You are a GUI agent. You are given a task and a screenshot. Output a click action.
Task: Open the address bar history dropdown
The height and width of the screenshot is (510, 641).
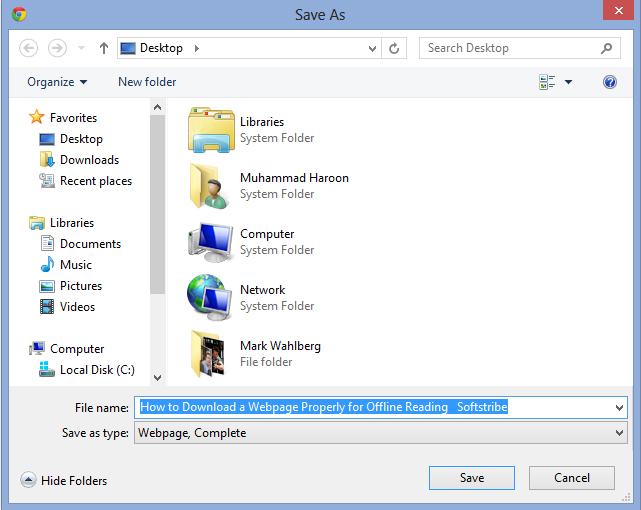coord(372,49)
